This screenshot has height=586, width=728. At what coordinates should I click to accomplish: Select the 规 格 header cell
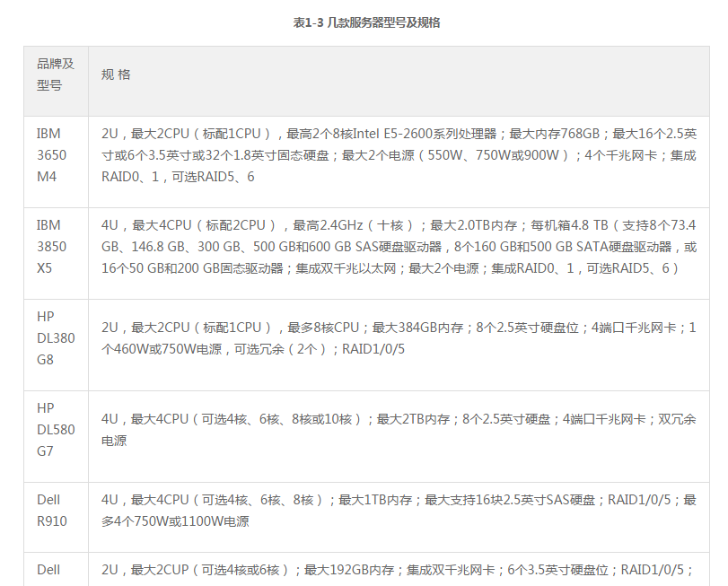click(x=399, y=81)
